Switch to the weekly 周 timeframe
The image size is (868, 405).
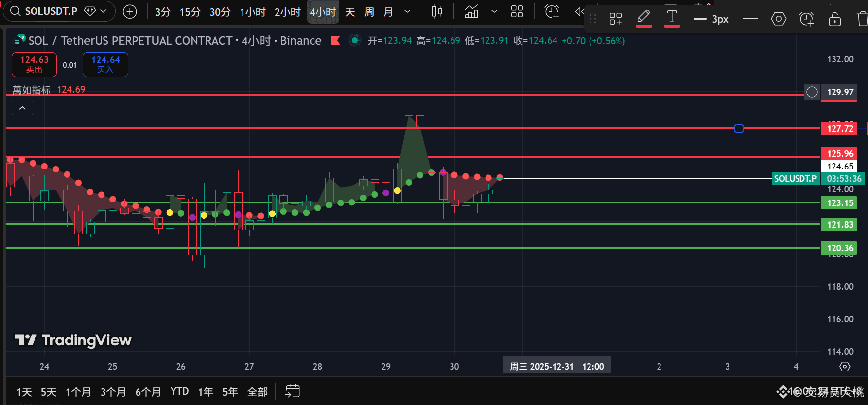[369, 12]
